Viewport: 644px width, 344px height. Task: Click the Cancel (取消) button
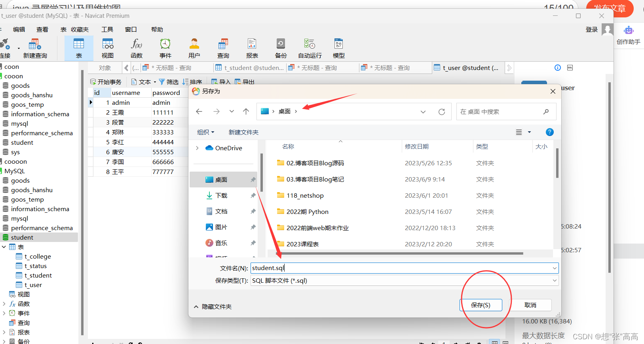click(x=530, y=305)
